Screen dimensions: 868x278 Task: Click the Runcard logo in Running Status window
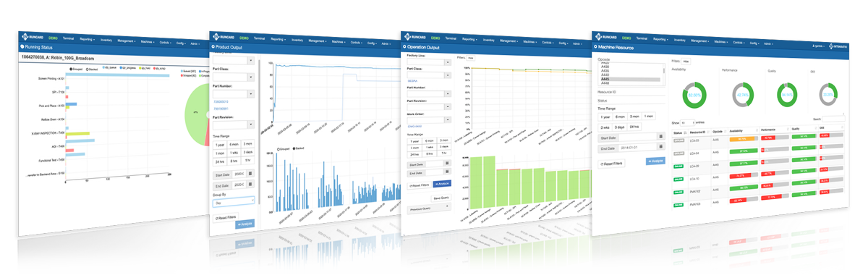[32, 36]
